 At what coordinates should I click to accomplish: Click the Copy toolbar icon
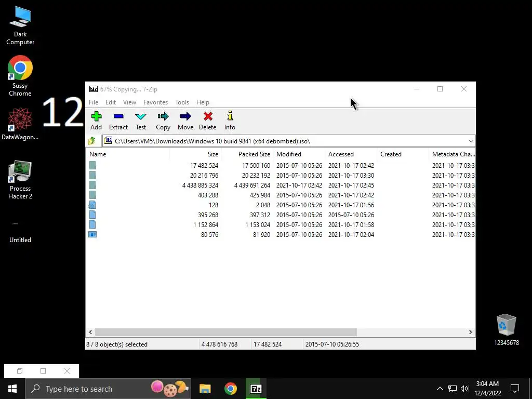[163, 121]
